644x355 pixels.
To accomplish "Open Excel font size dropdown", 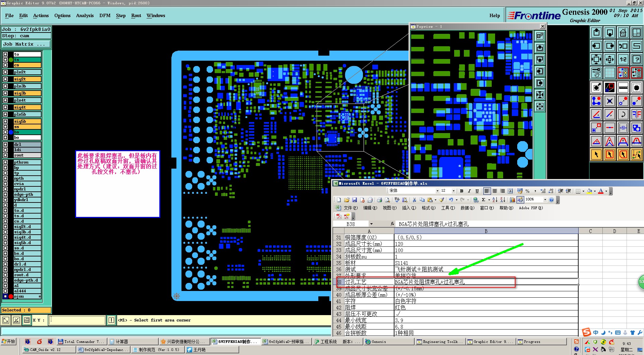I will pos(453,191).
